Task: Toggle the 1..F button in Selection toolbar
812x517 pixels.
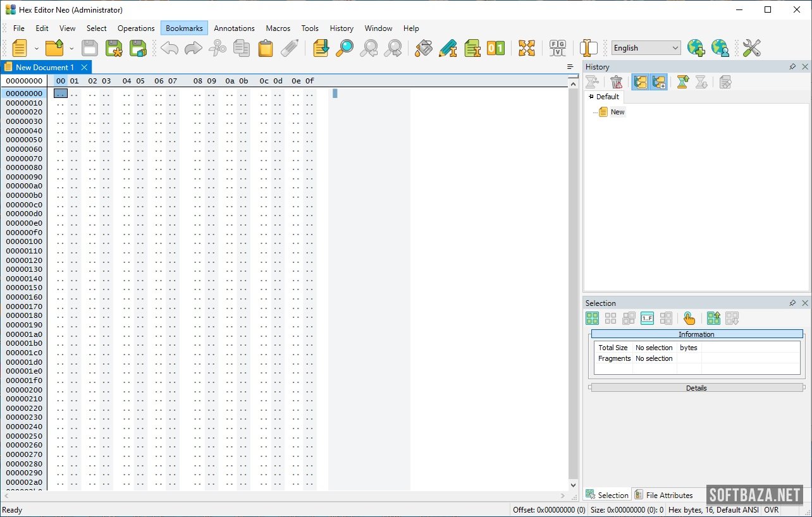Action: click(x=647, y=319)
